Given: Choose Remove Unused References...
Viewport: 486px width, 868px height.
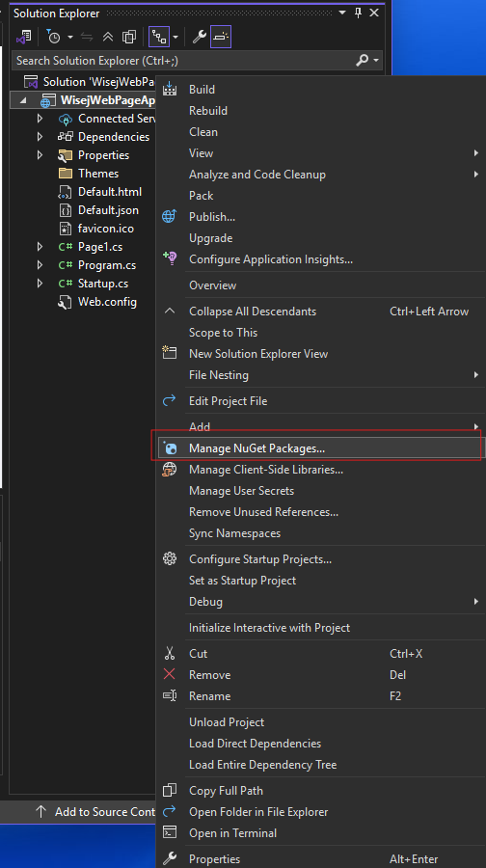Looking at the screenshot, I should (263, 512).
